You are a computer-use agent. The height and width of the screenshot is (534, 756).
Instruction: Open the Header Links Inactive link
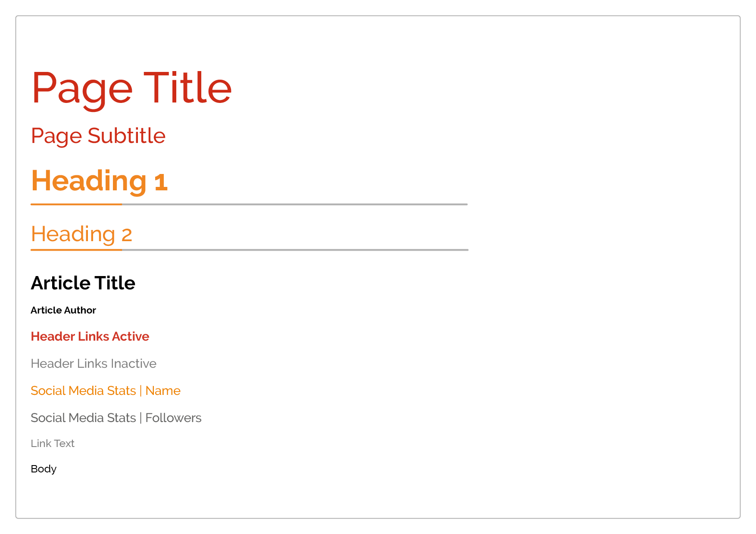(94, 363)
